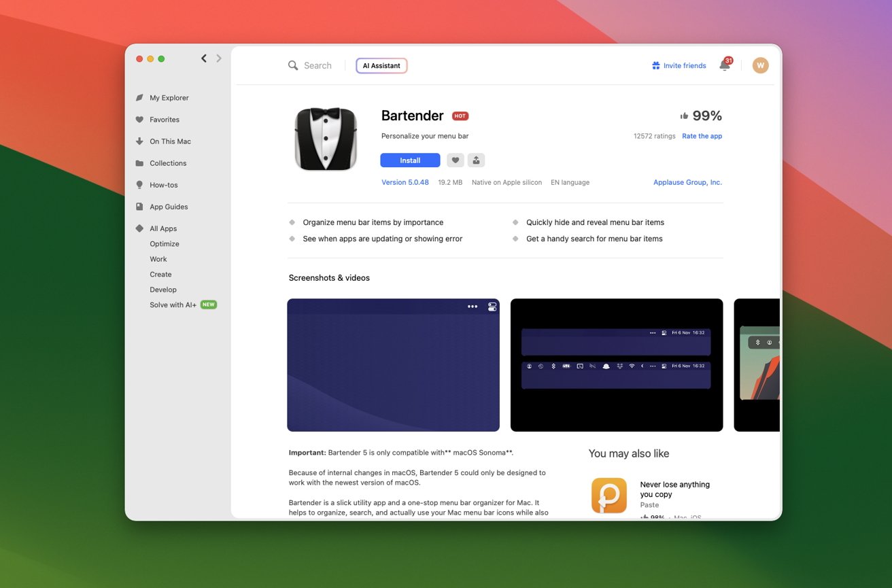Open How-tos section
The height and width of the screenshot is (588, 892).
point(164,185)
